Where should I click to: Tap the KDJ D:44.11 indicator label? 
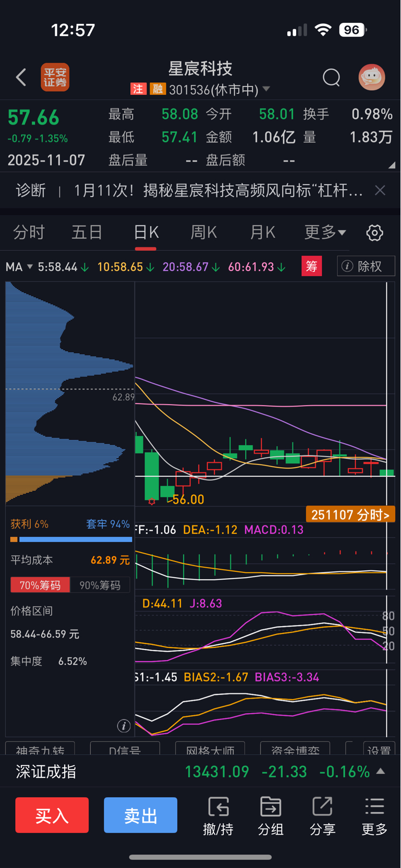(x=162, y=604)
